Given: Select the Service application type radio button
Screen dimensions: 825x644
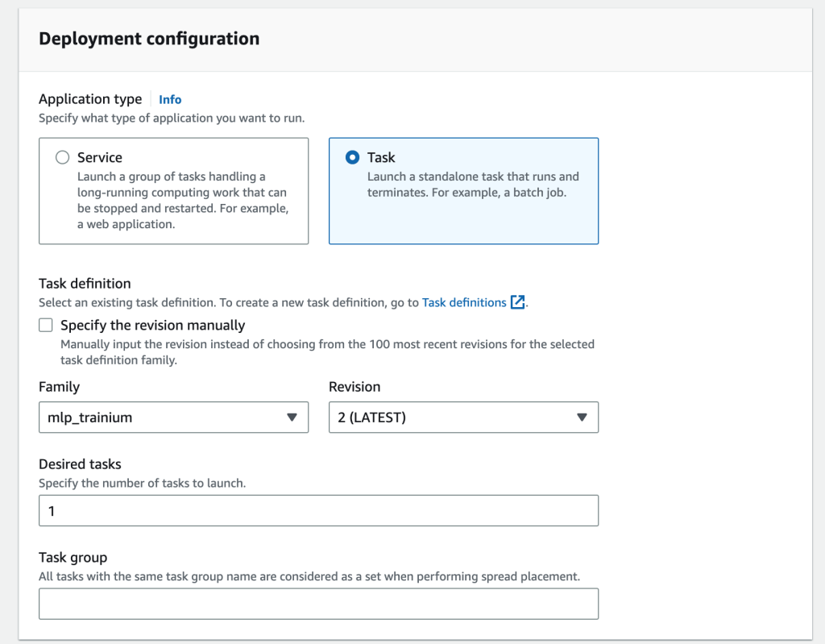Looking at the screenshot, I should [x=62, y=158].
